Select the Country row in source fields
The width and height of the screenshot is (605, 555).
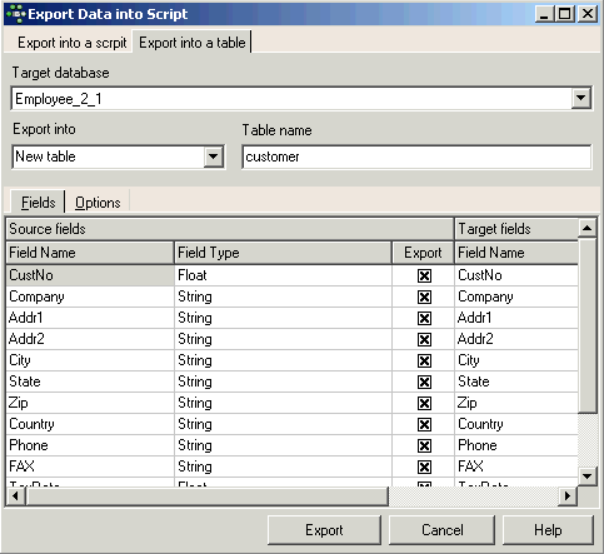[x=90, y=424]
